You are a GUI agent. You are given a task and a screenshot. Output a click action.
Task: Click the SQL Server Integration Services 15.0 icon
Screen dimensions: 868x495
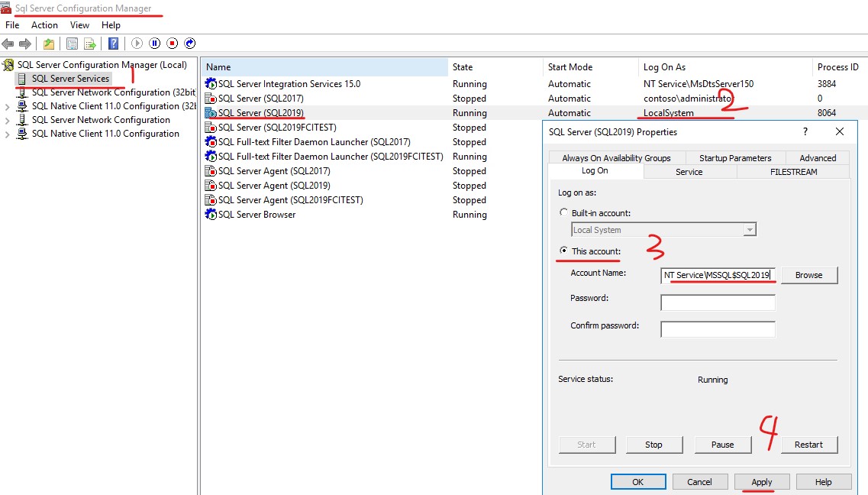click(211, 83)
